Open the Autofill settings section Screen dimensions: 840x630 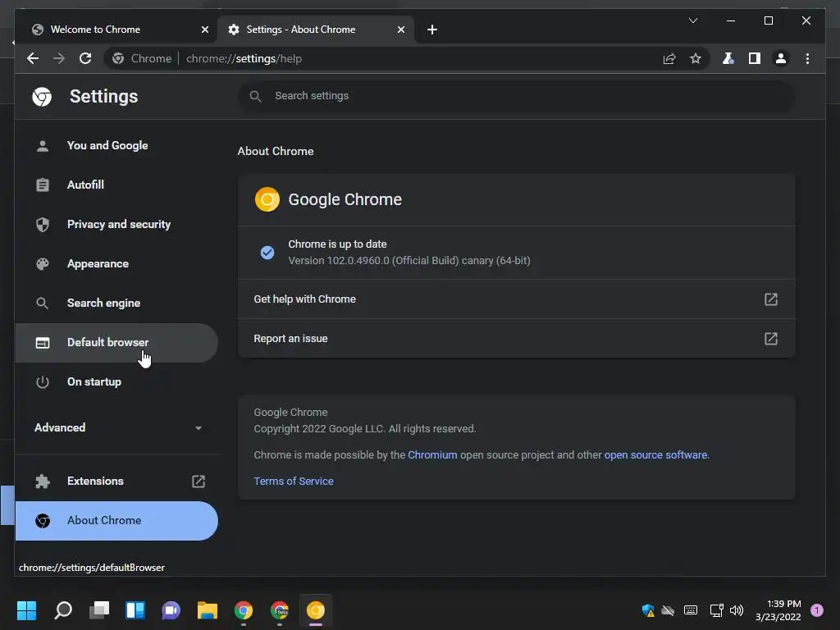coord(116,185)
